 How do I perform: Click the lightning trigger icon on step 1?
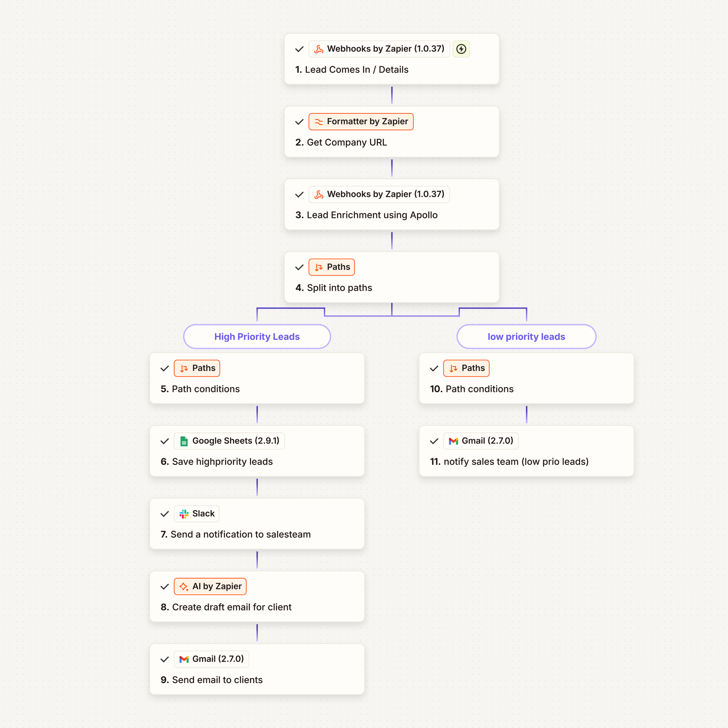[x=461, y=49]
